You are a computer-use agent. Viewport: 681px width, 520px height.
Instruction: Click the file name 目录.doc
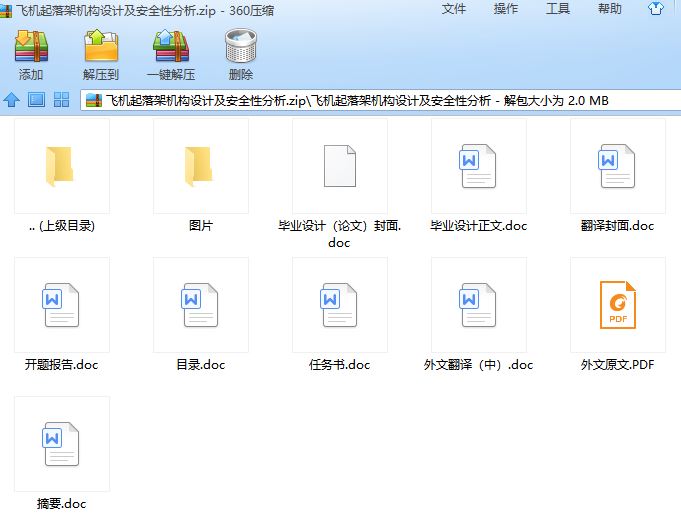point(201,364)
